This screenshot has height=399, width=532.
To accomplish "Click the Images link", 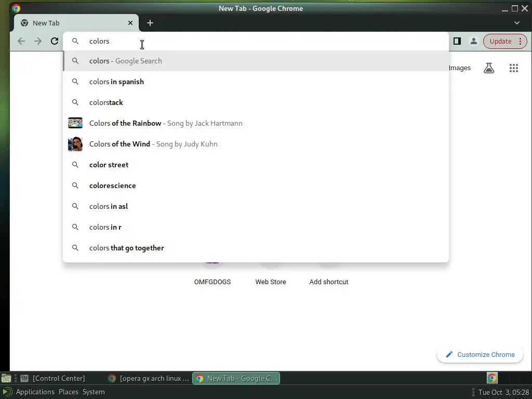I will pos(459,68).
